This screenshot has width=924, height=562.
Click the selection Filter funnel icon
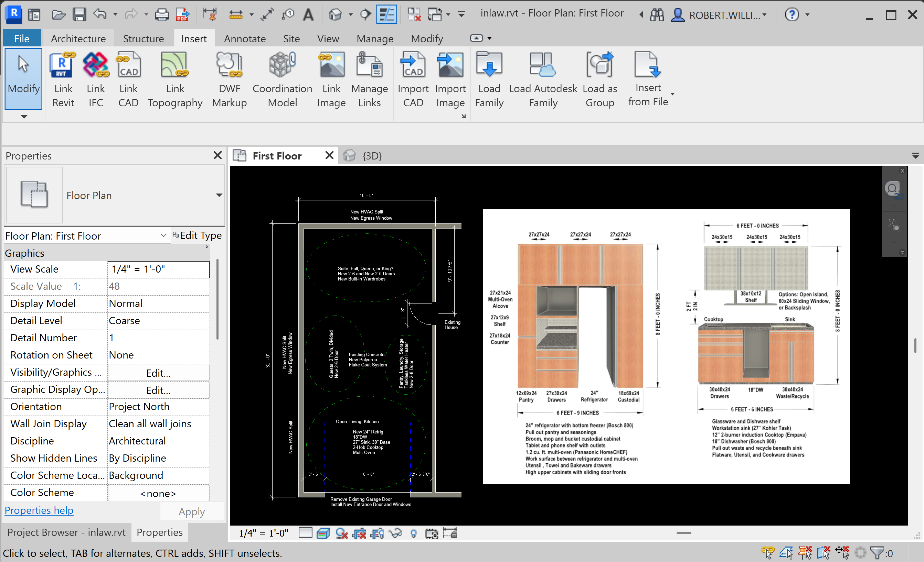tap(877, 552)
